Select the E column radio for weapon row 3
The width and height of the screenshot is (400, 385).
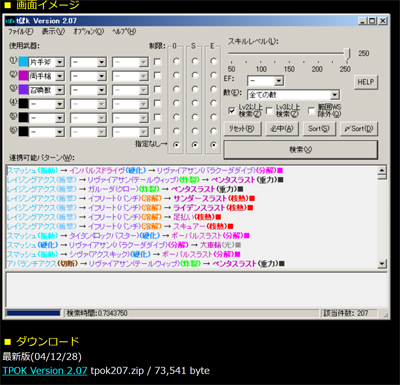[x=213, y=89]
